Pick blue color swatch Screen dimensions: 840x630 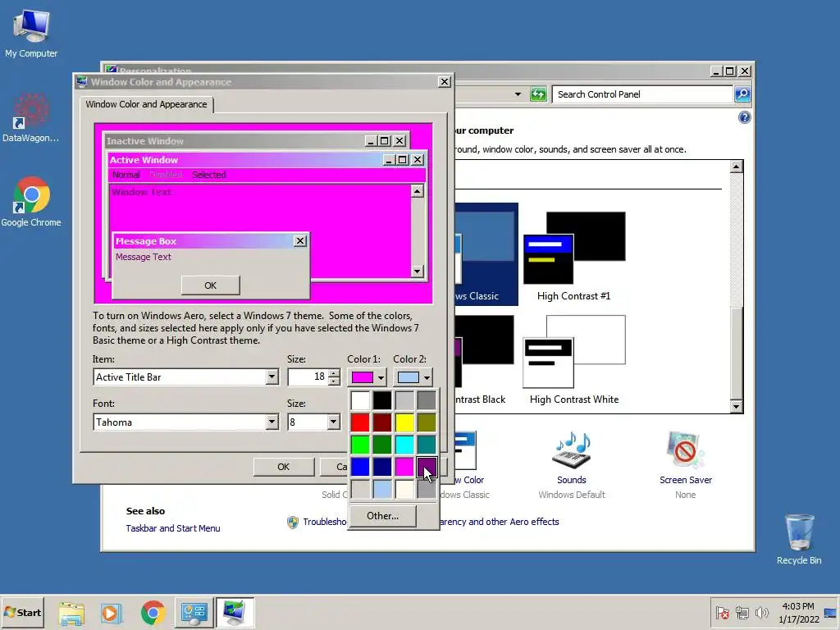pos(361,467)
